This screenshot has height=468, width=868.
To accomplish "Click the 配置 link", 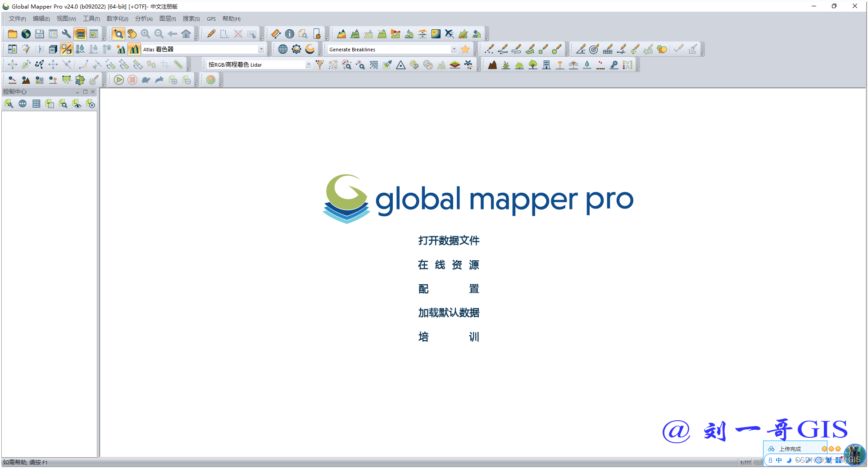I will (449, 289).
